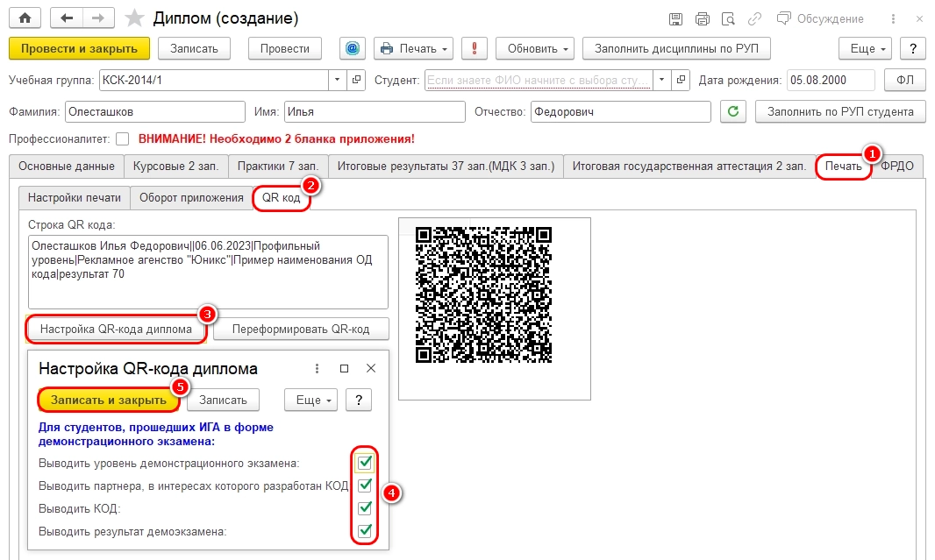
Task: Click the printer icon in title bar
Action: pyautogui.click(x=703, y=19)
